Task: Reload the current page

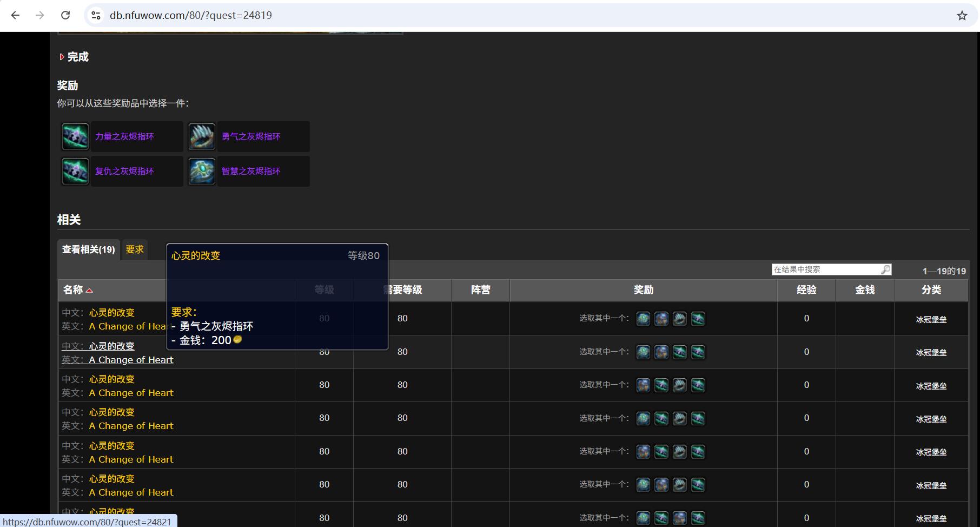Action: pyautogui.click(x=65, y=15)
